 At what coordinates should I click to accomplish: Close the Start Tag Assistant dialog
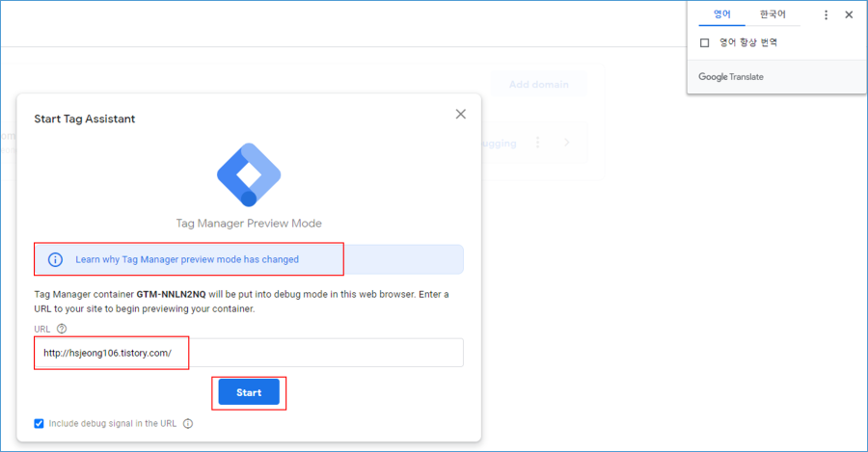pos(461,114)
